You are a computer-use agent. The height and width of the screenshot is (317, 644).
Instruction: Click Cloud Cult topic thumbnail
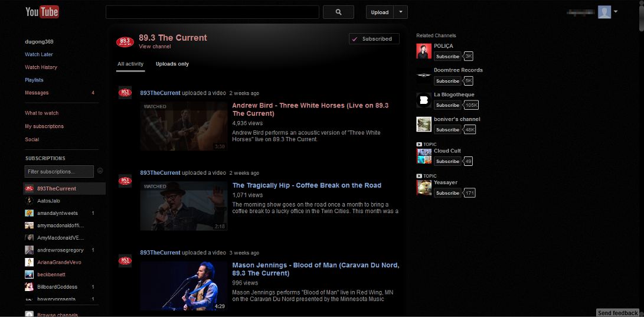tap(424, 156)
